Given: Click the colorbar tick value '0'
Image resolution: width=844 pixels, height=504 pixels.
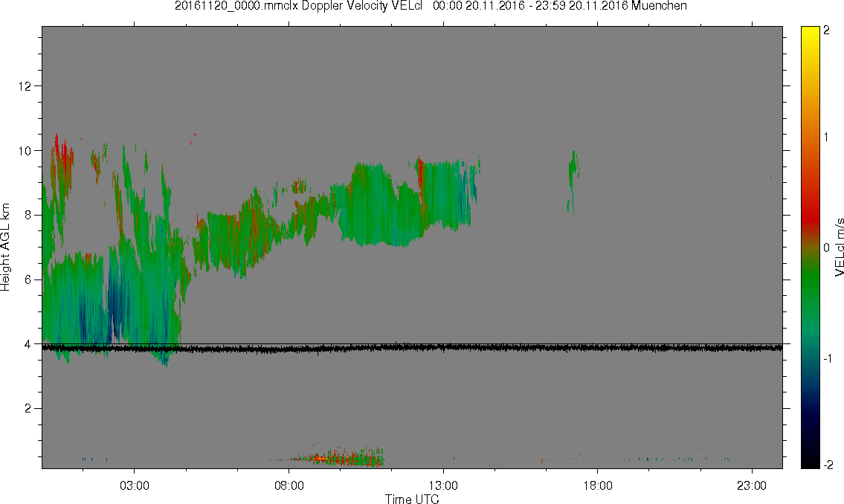Looking at the screenshot, I should click(826, 248).
